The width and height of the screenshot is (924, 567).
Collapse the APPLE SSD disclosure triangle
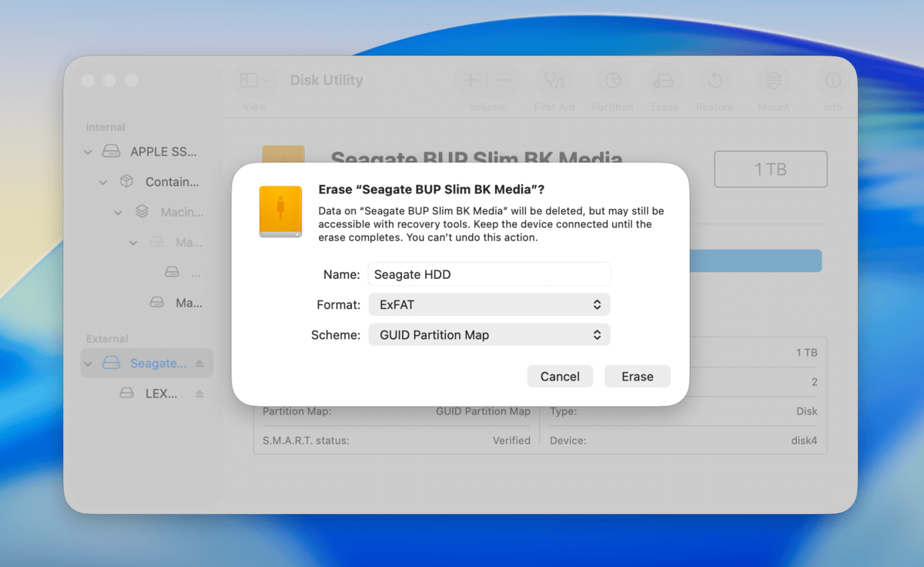pos(87,151)
